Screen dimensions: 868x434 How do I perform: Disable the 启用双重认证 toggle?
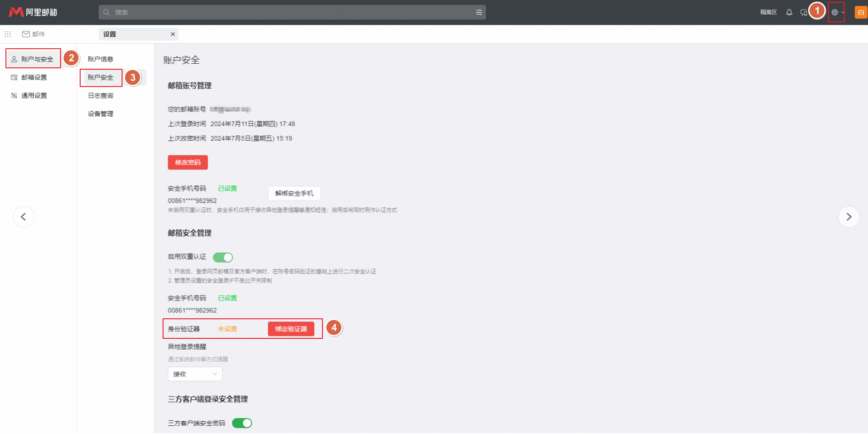[x=223, y=257]
